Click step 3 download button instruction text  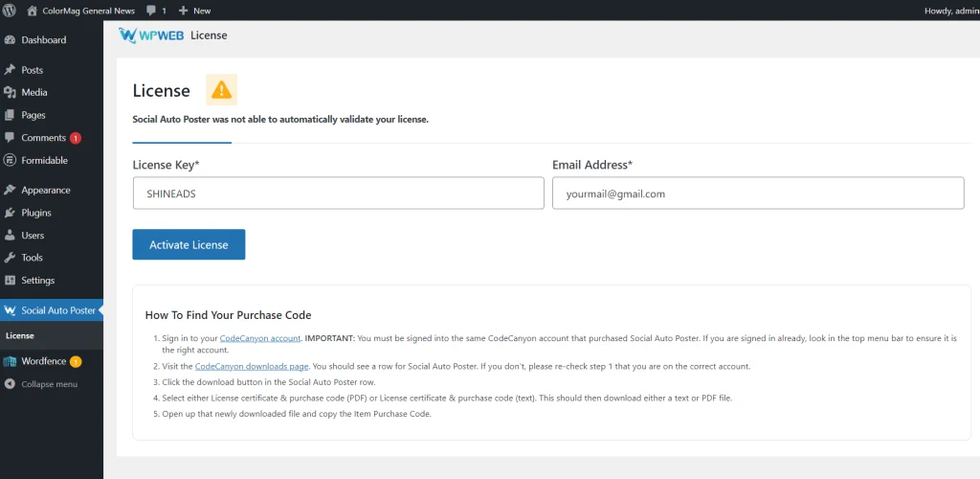[269, 382]
